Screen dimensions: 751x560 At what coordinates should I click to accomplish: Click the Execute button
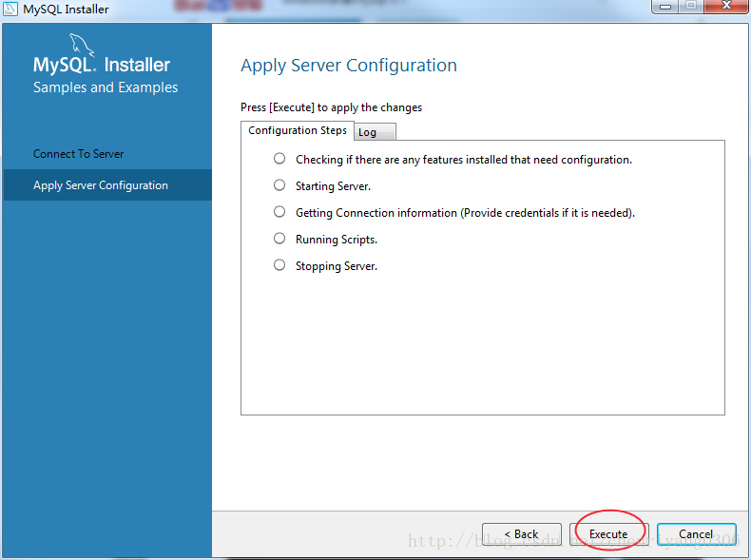tap(608, 533)
